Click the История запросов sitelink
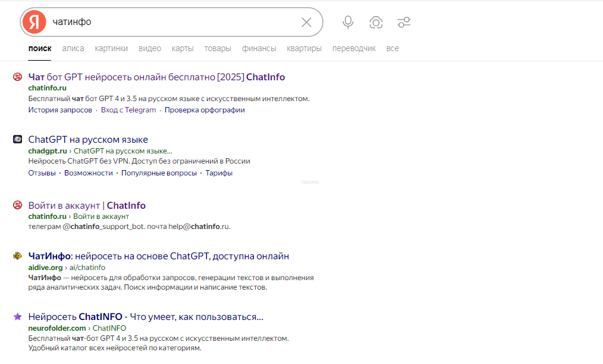Viewport: 603px width, 364px height. [60, 110]
